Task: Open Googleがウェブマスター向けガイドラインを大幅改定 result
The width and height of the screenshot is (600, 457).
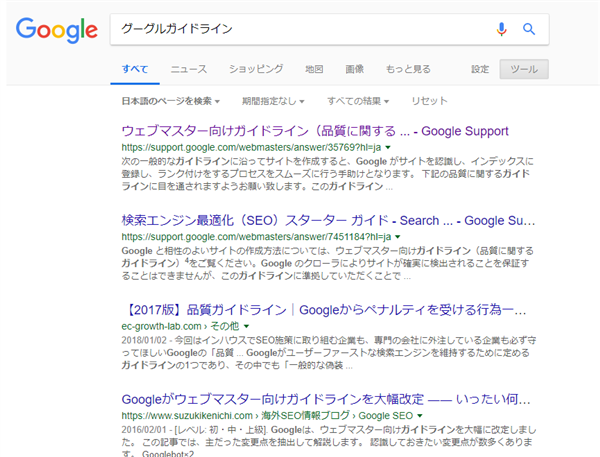Action: (x=326, y=400)
